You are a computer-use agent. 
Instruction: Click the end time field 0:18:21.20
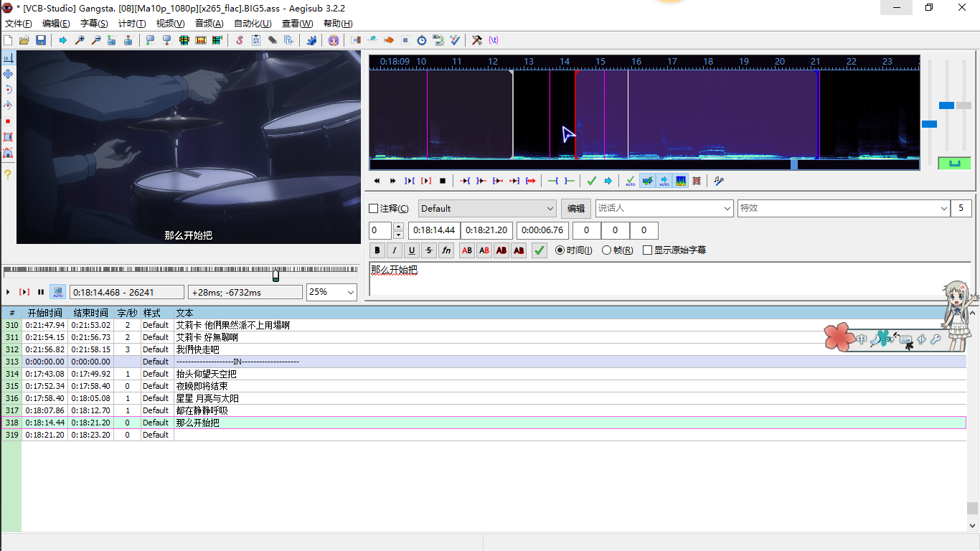pyautogui.click(x=486, y=230)
